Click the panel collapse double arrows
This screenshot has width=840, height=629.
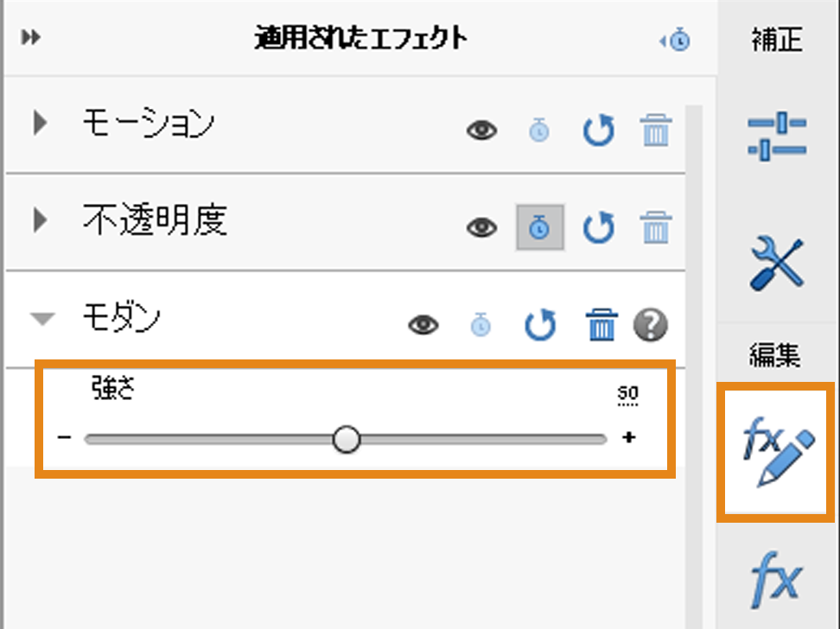29,38
